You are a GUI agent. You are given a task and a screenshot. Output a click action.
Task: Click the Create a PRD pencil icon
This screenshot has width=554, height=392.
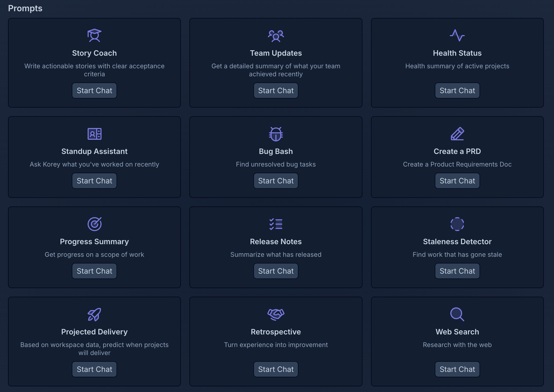[457, 134]
